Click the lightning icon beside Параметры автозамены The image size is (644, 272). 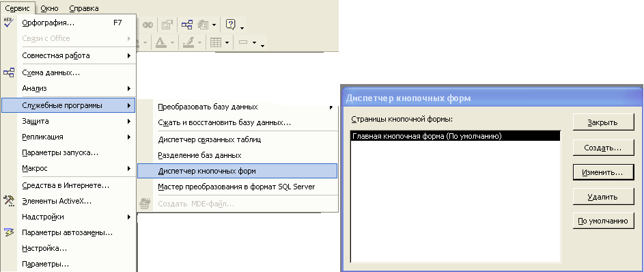(9, 232)
